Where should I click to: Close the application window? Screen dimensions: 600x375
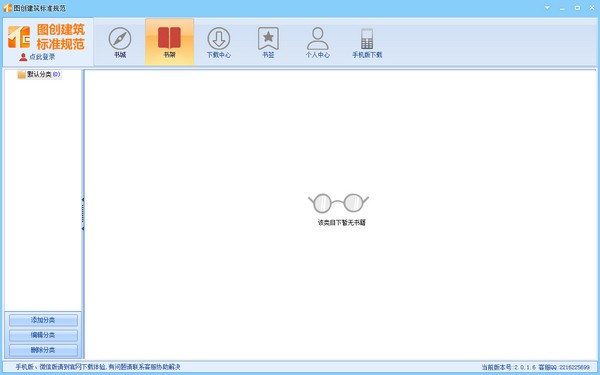[x=592, y=8]
